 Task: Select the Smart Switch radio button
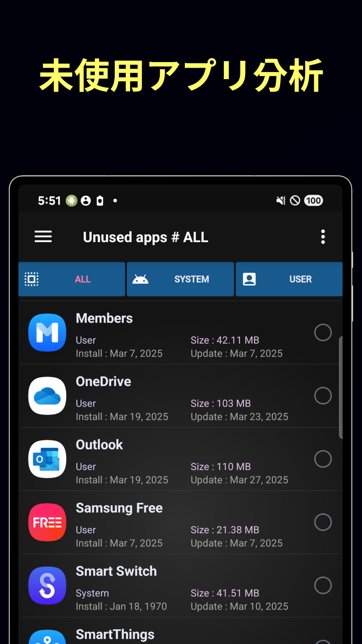click(323, 585)
